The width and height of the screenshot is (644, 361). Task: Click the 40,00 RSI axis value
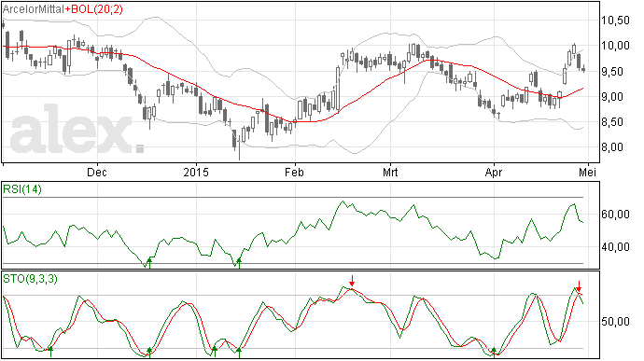click(x=615, y=247)
